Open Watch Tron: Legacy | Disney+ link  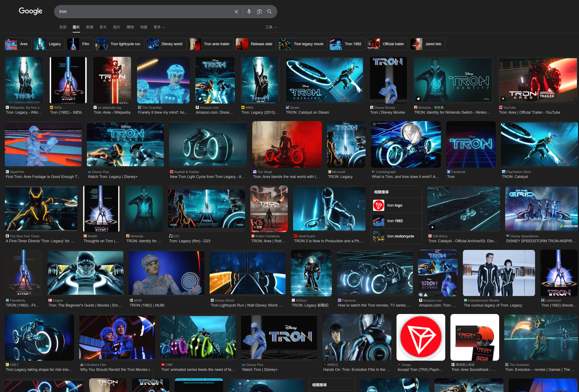(113, 177)
